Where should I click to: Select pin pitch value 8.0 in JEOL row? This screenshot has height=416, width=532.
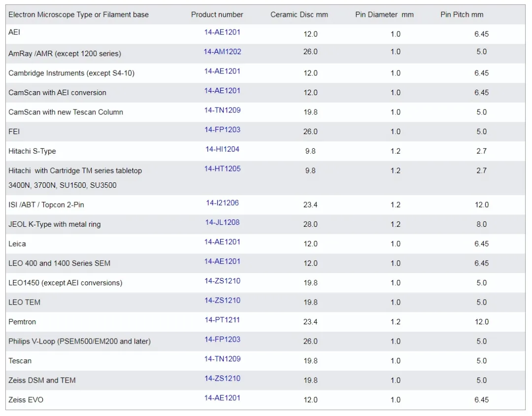tap(482, 224)
